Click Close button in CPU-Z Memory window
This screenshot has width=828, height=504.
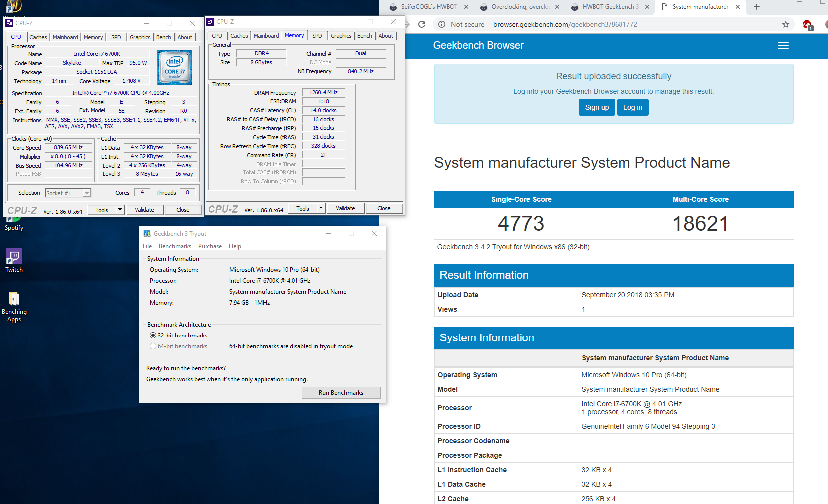(384, 208)
